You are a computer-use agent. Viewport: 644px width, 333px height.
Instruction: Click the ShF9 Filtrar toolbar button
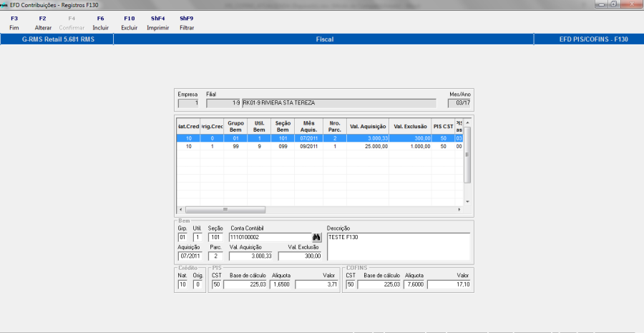[x=187, y=23]
